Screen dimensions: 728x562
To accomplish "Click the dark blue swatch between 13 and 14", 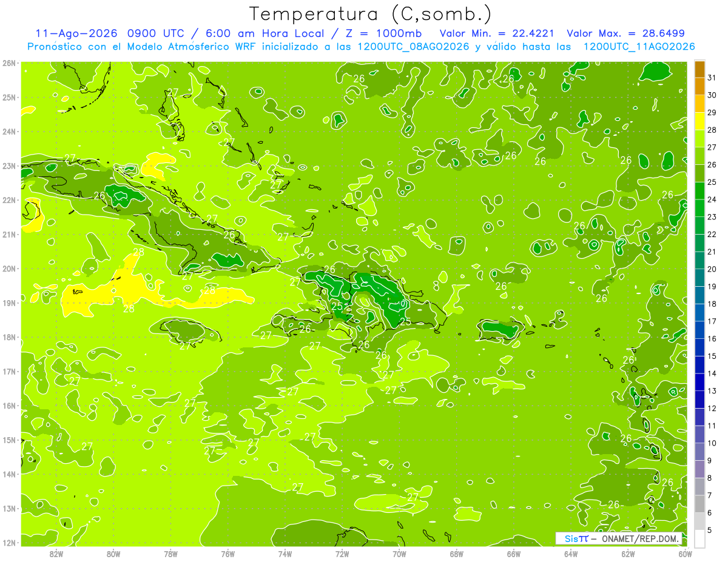I will click(699, 382).
